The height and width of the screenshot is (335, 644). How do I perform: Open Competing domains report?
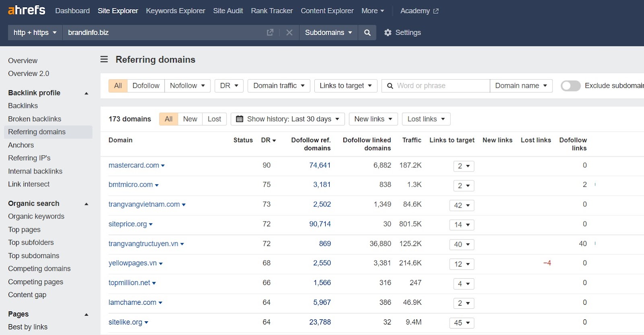[x=39, y=269]
